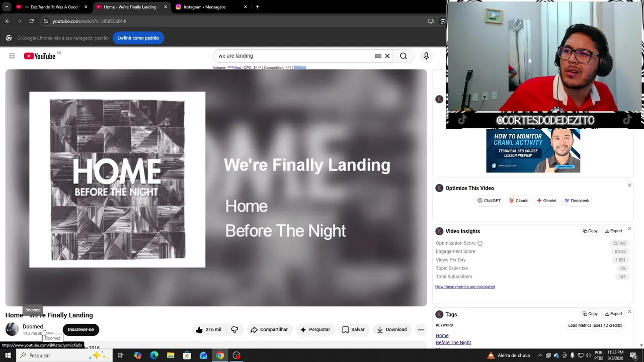Switch to Chrome taskbar icon
644x362 pixels.
coord(220,355)
